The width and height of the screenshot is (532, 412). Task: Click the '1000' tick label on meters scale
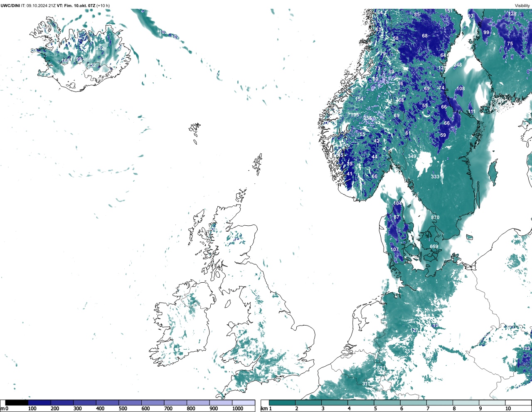[238, 409]
